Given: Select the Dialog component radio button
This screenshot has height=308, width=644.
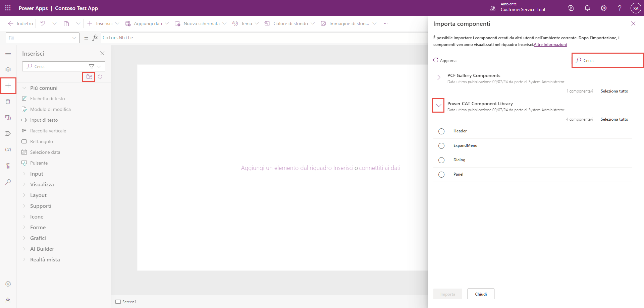Looking at the screenshot, I should point(441,160).
